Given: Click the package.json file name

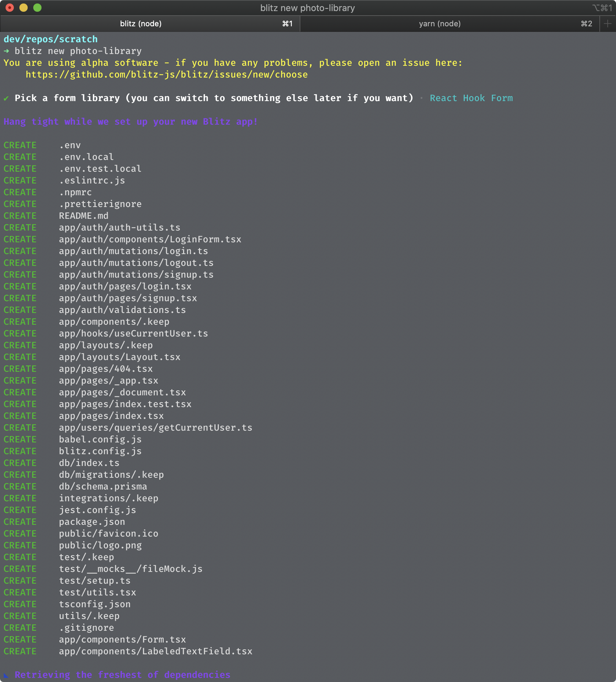Looking at the screenshot, I should click(92, 522).
